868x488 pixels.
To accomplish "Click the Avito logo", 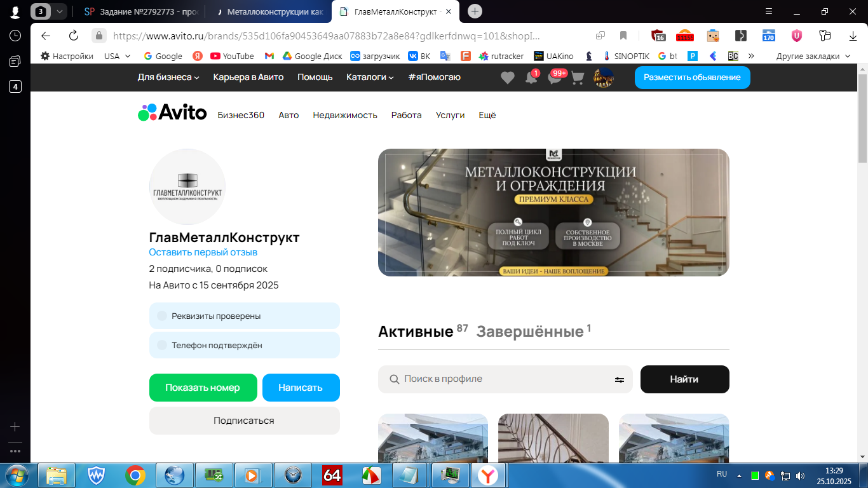I will [172, 112].
